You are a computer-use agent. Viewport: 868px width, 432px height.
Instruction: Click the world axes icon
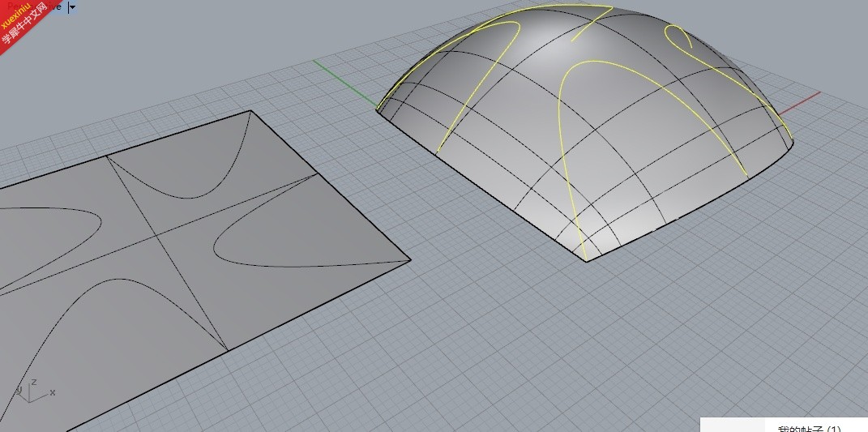click(34, 390)
